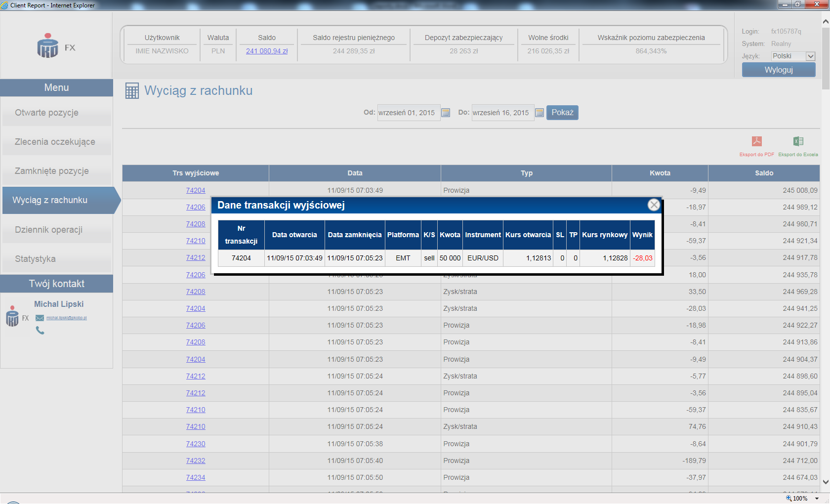Screen dimensions: 830x504
Task: Click the michal.lipski email link
Action: (67, 318)
